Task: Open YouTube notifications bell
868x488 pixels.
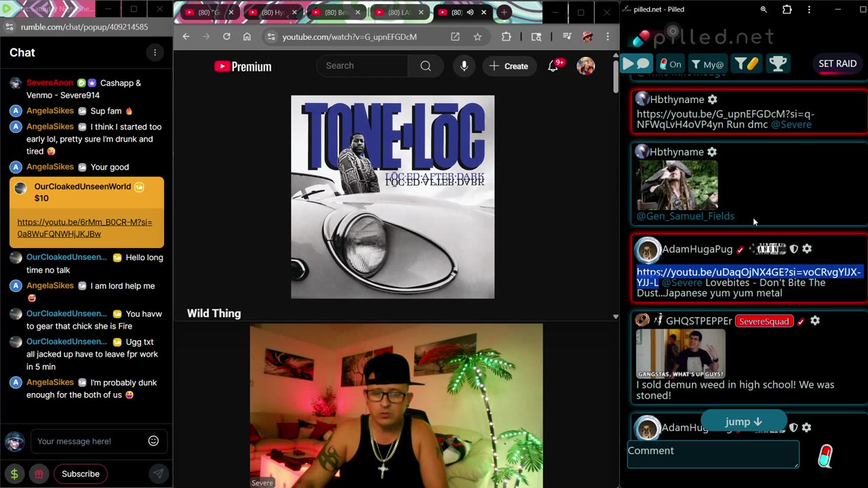Action: 554,66
